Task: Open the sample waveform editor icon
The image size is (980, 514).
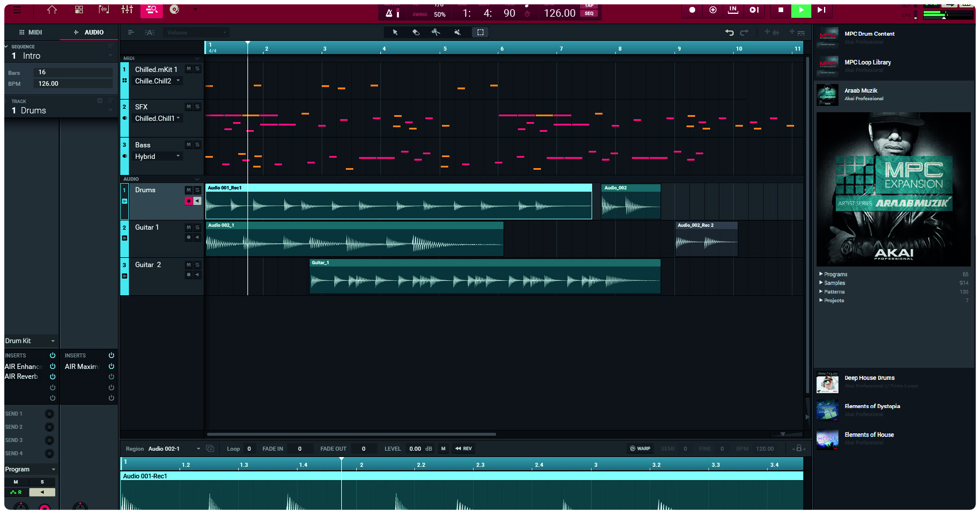Action: click(x=104, y=10)
